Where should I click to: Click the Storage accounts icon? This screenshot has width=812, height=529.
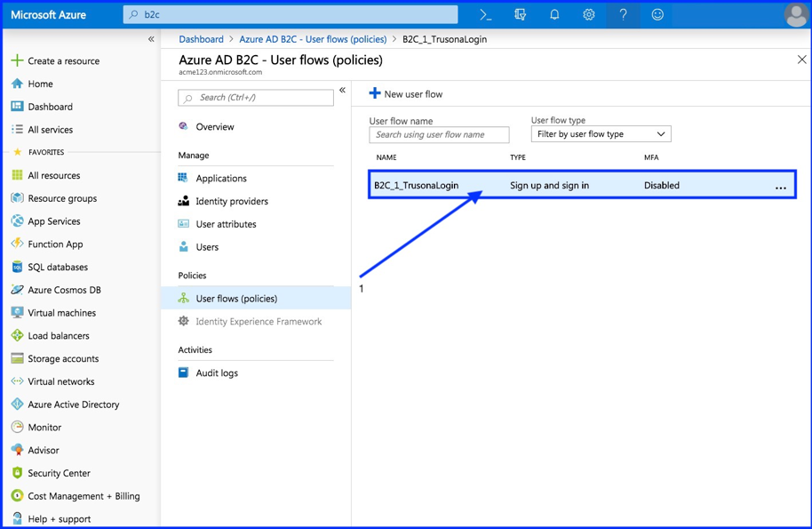point(17,358)
